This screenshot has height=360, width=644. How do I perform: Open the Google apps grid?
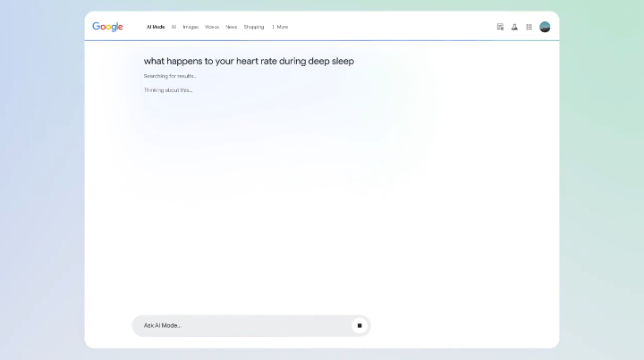[529, 27]
